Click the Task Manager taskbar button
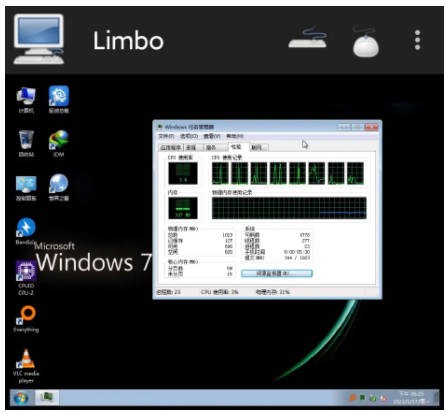Screen dimensions: 448x414 click(47, 398)
